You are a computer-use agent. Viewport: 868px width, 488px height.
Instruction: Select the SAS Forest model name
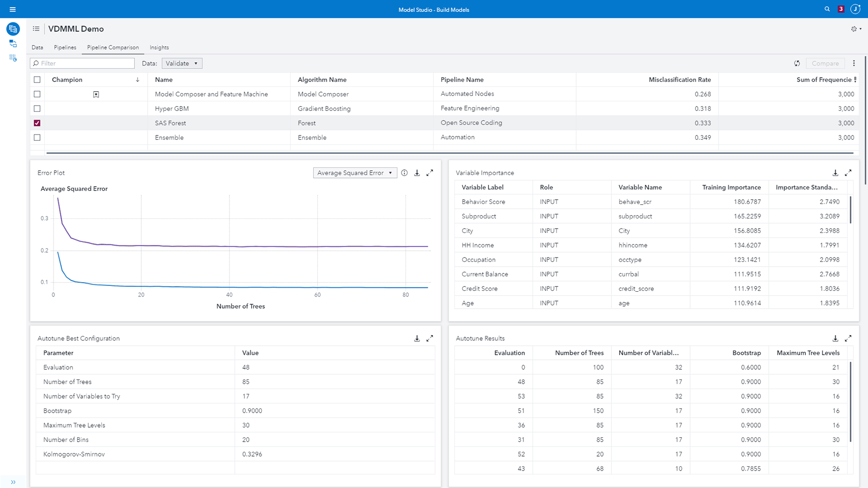click(x=170, y=123)
